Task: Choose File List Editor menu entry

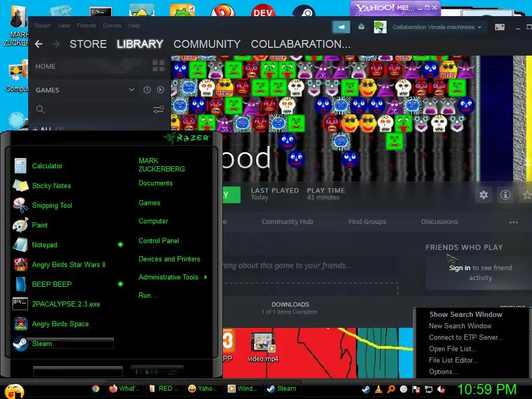Action: click(x=453, y=361)
